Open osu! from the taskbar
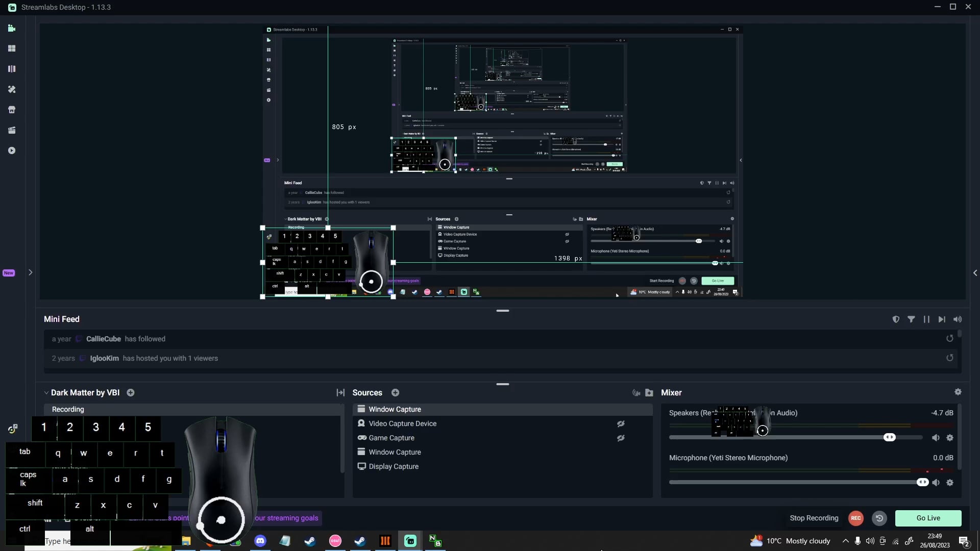 pyautogui.click(x=335, y=541)
